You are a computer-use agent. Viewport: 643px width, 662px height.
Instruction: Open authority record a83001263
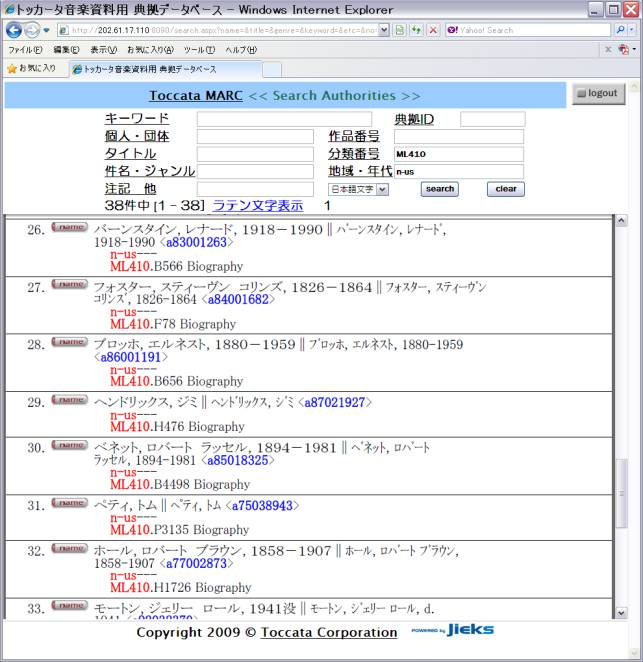[196, 242]
